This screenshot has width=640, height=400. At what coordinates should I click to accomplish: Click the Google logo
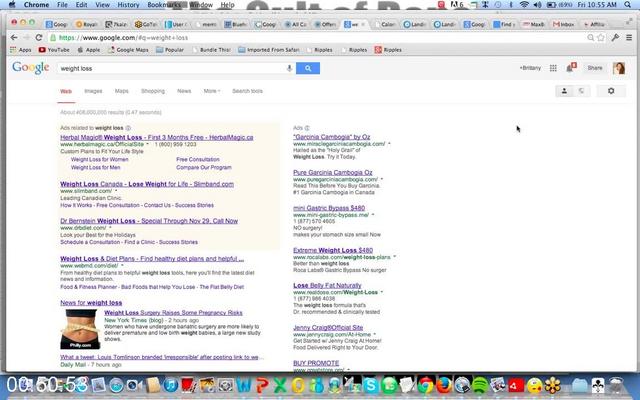pyautogui.click(x=31, y=68)
